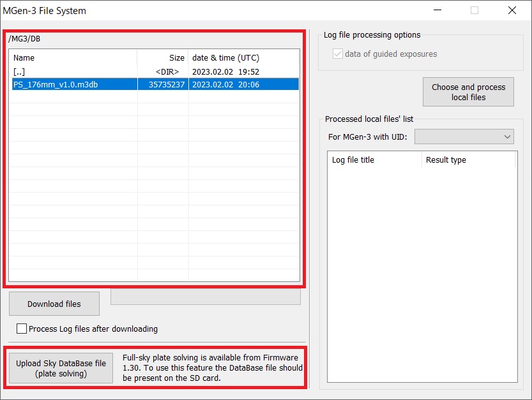Click the Size column header
This screenshot has height=400, width=532.
162,57
